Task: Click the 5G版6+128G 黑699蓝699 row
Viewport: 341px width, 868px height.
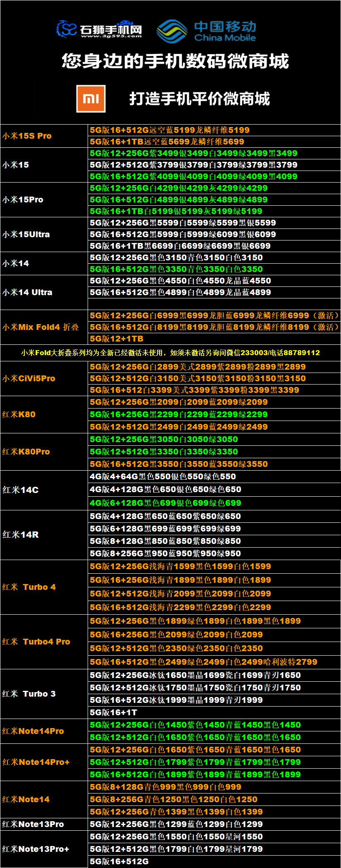Action: [215, 529]
